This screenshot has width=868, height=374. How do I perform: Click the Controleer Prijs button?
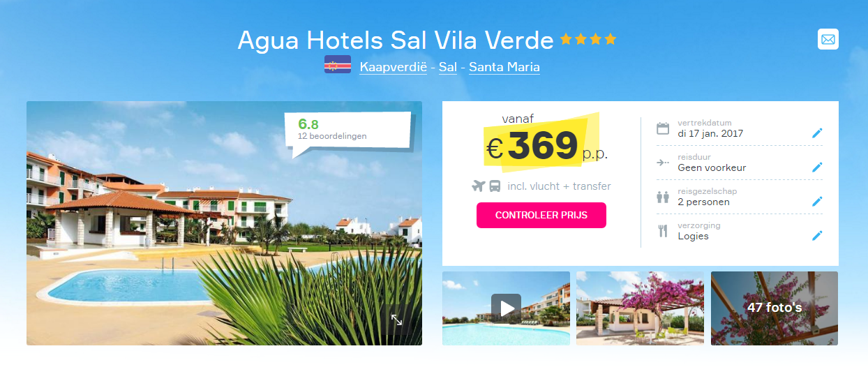pyautogui.click(x=541, y=215)
